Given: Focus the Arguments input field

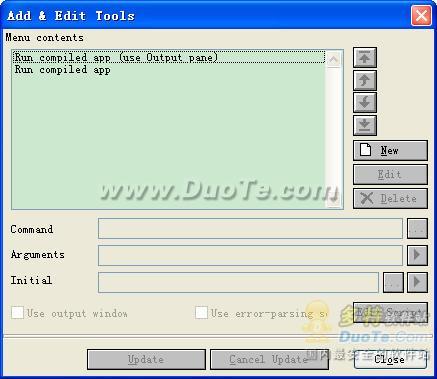Looking at the screenshot, I should pos(250,255).
